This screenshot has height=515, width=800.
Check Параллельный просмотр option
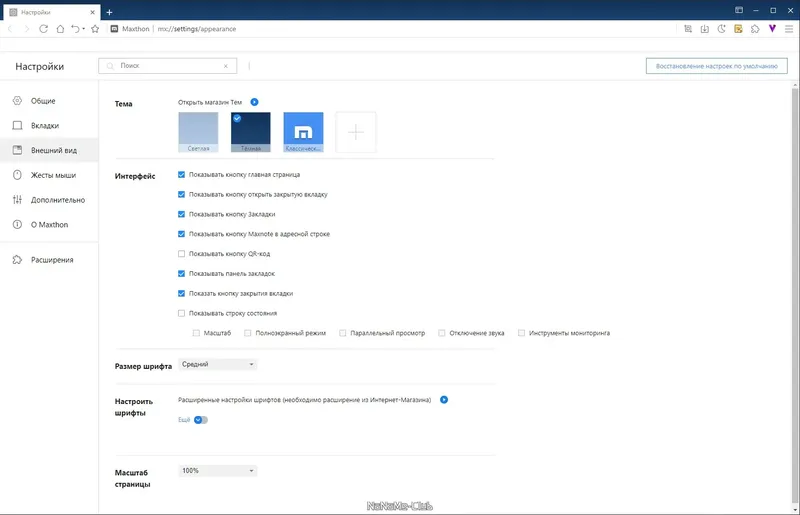[342, 333]
